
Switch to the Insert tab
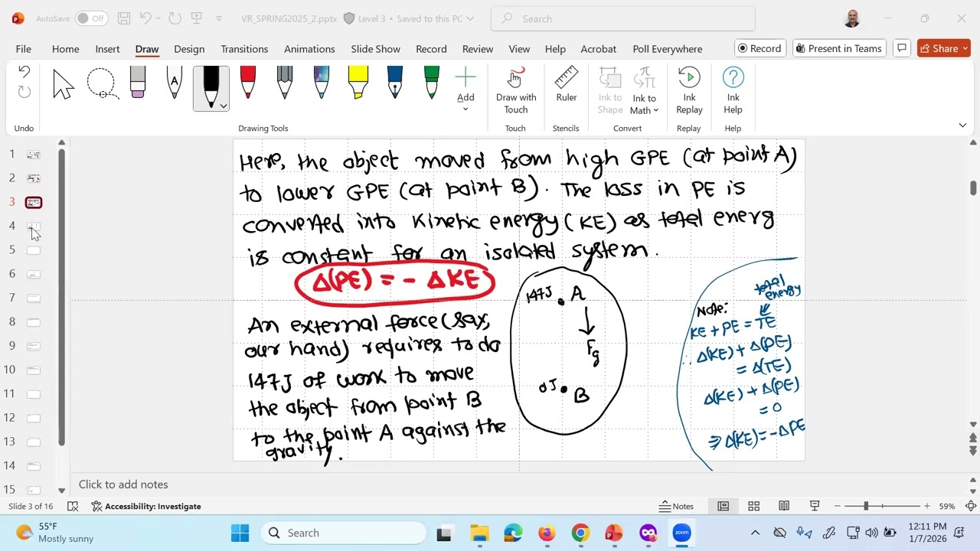point(107,49)
